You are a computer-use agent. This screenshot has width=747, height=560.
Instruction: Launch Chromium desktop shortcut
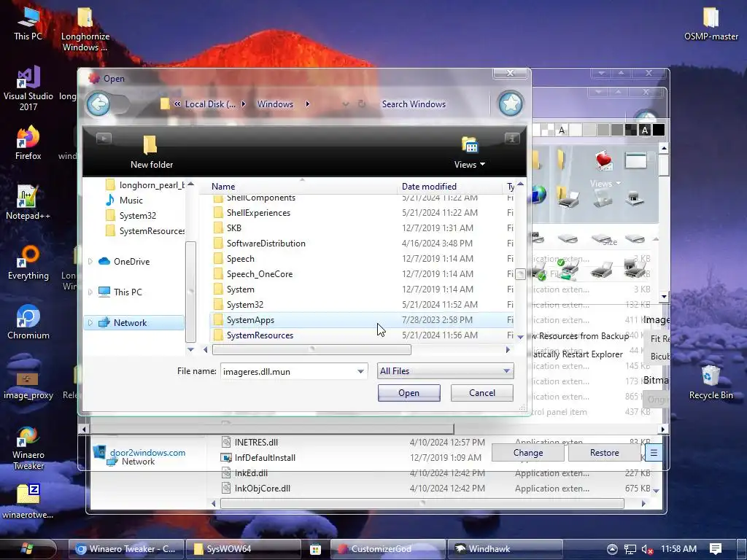(28, 322)
